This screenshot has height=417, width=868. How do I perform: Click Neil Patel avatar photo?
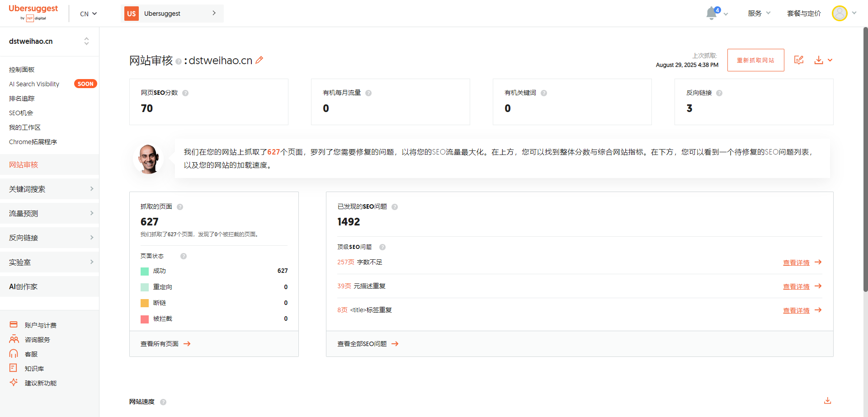tap(149, 159)
